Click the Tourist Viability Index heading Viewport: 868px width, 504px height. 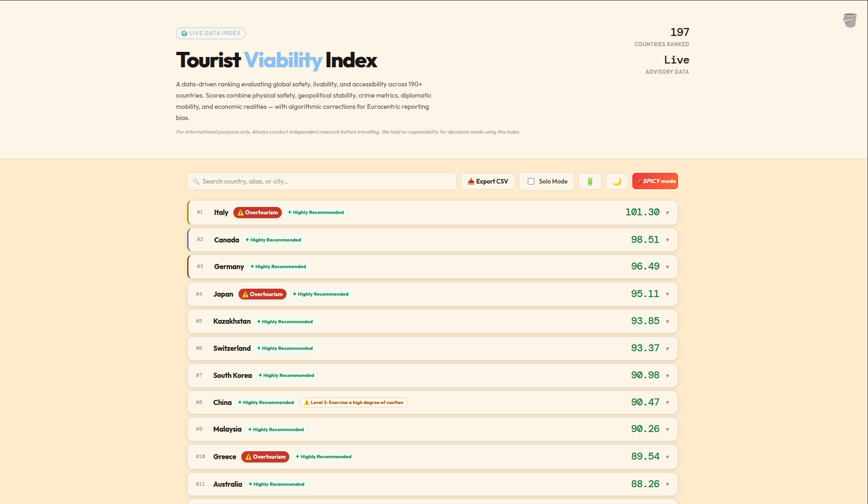tap(276, 60)
